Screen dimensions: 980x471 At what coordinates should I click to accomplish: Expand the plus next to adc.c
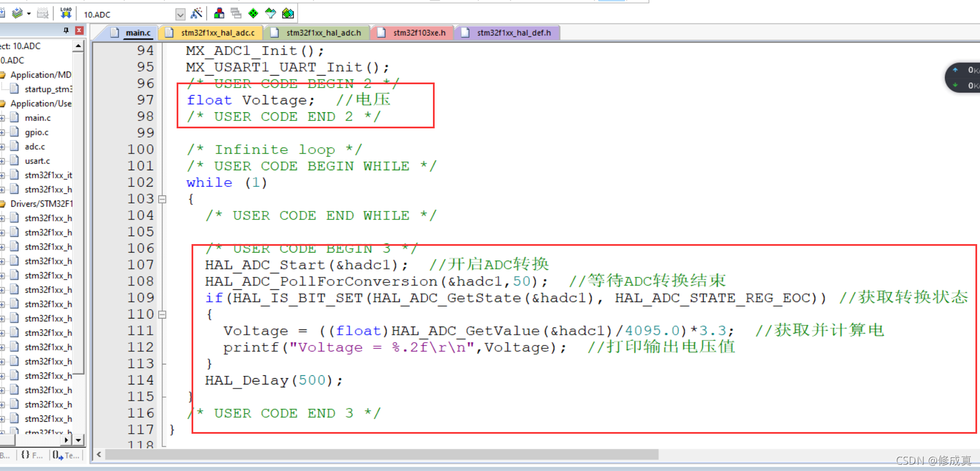click(x=2, y=147)
